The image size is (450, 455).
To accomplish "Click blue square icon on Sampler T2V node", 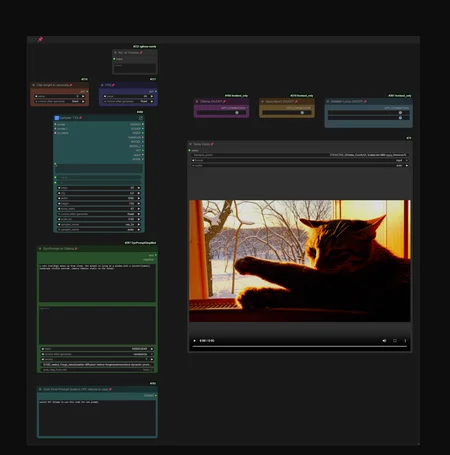I will tap(57, 118).
